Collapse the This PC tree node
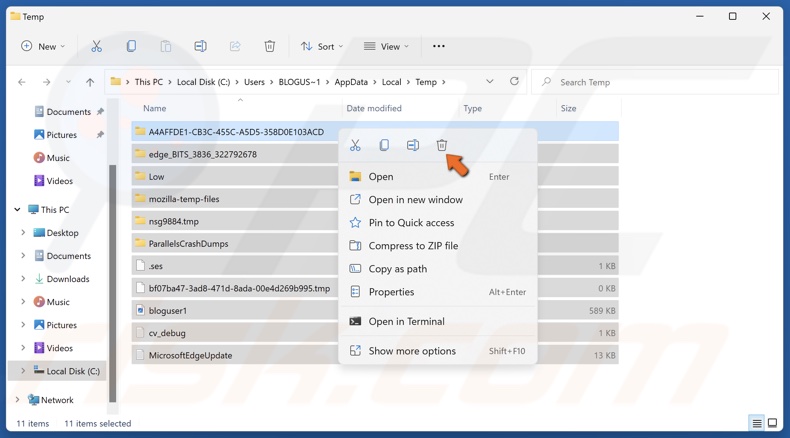 (x=17, y=209)
